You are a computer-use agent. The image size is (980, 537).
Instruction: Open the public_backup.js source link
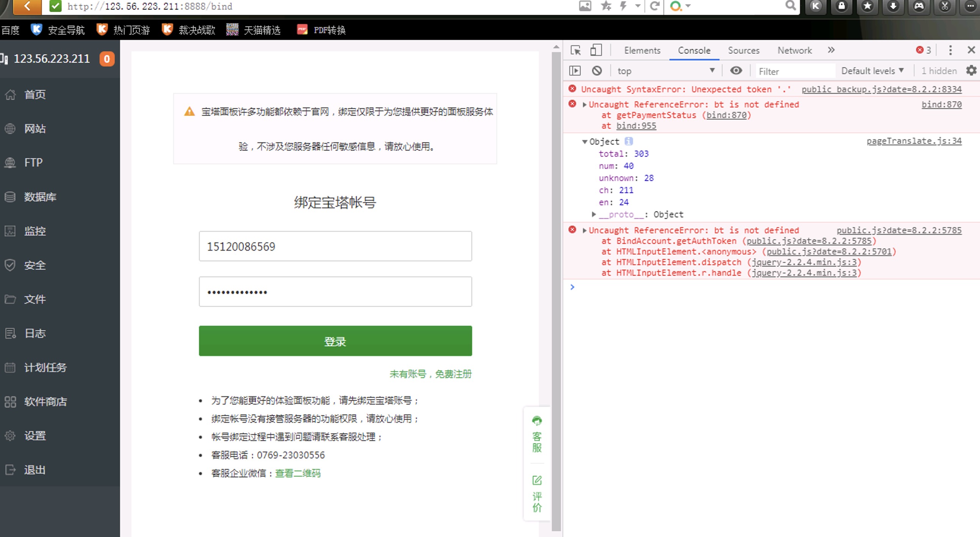[881, 89]
